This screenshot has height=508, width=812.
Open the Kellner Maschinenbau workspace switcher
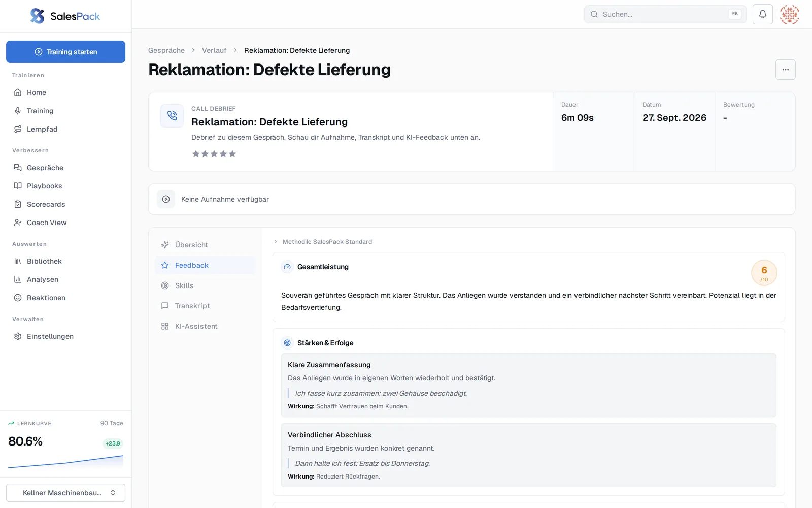pos(65,493)
